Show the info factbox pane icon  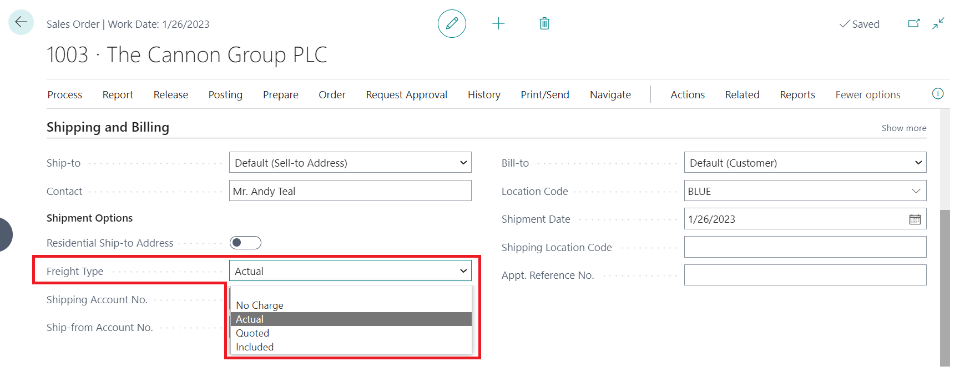pyautogui.click(x=937, y=94)
